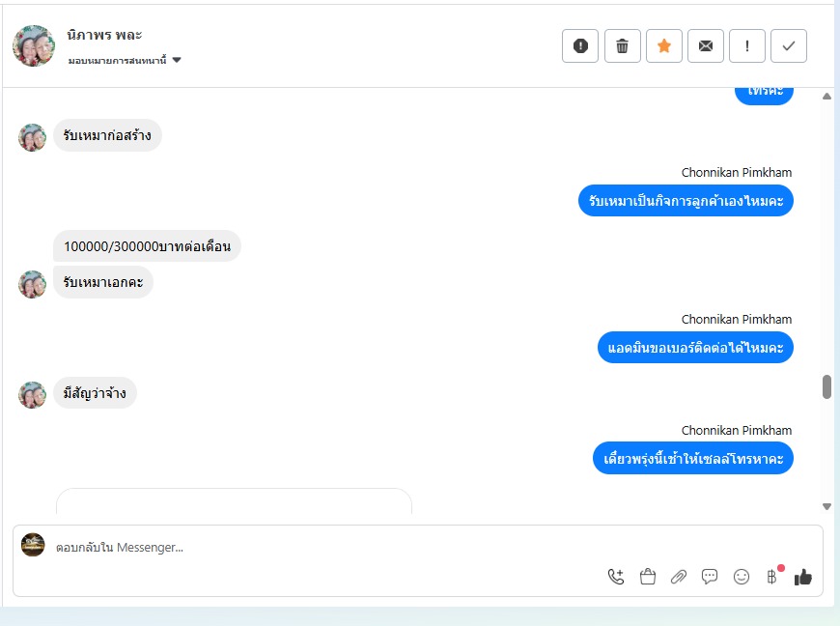The image size is (840, 626).
Task: Attach a file with paperclip icon
Action: click(679, 577)
